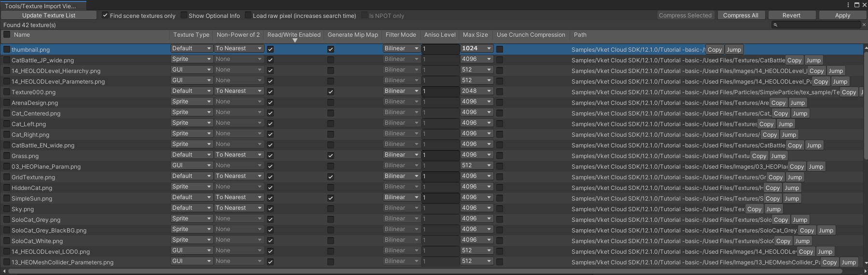Toggle the select-all checkbox beside Name header
This screenshot has width=868, height=275.
coord(7,34)
